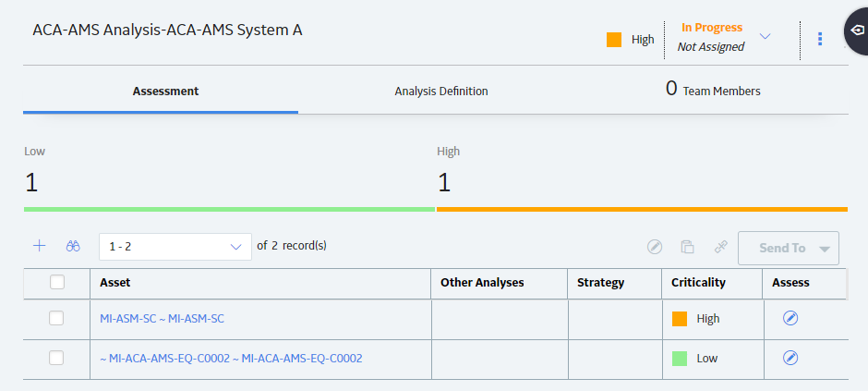868x391 pixels.
Task: Open the MI-ASM-SC ~ MI-ASM-SC asset link
Action: (x=163, y=319)
